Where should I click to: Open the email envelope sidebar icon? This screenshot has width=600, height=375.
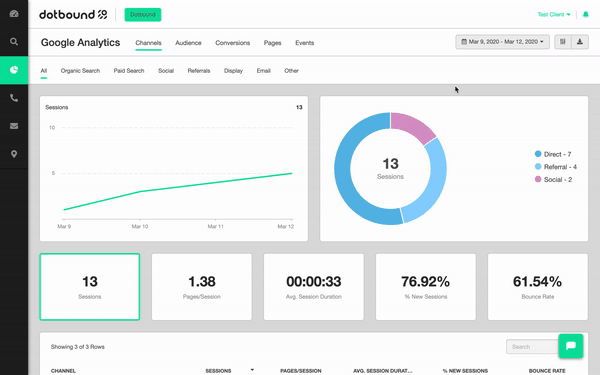14,126
